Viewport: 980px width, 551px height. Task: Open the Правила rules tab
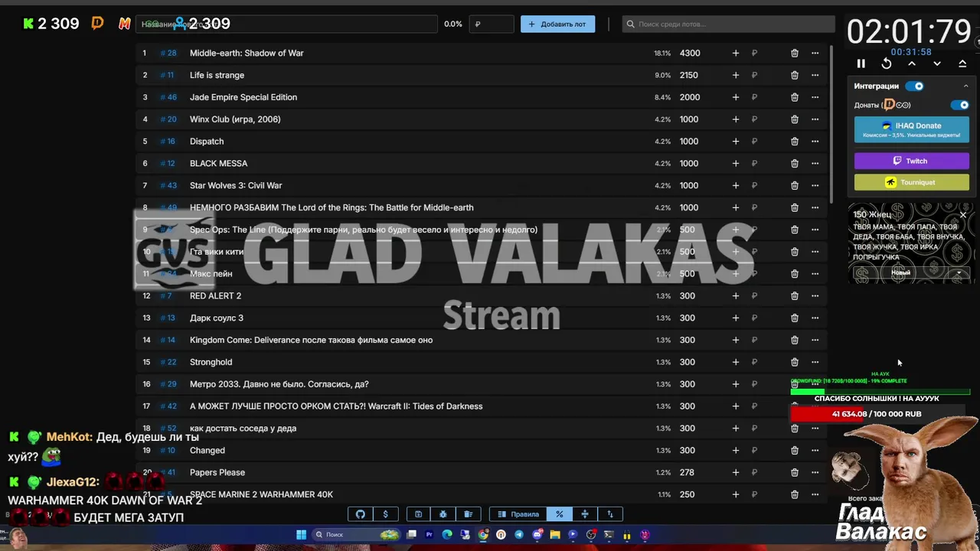(x=518, y=514)
